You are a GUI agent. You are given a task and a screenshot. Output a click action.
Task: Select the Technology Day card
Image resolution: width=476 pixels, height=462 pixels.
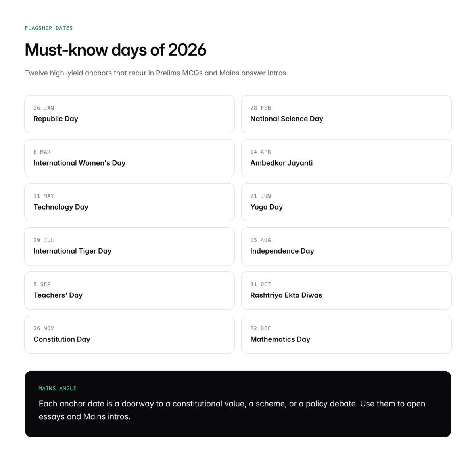tap(130, 202)
